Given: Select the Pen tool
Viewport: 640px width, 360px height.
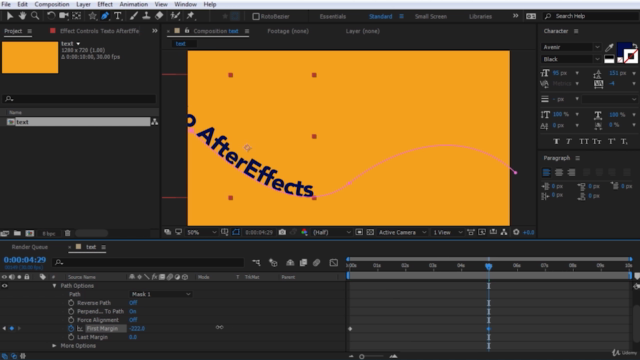Looking at the screenshot, I should coord(105,16).
